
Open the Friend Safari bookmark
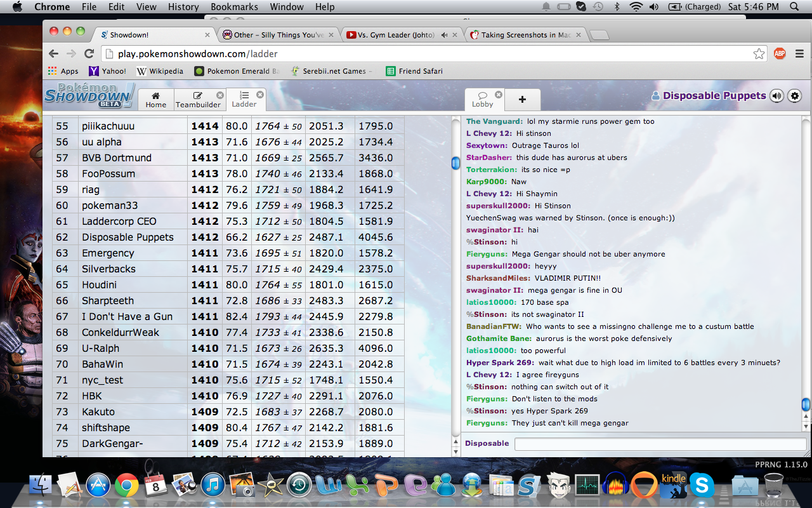tap(414, 71)
